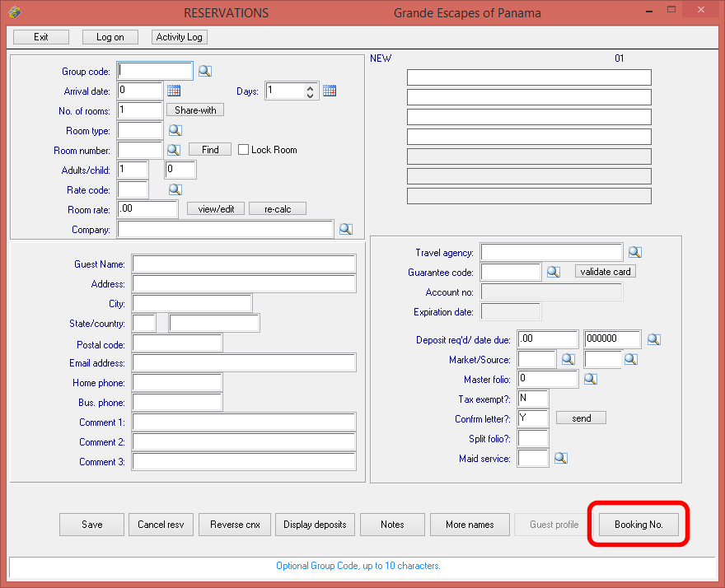
Task: Click the Share-with button
Action: [x=195, y=110]
